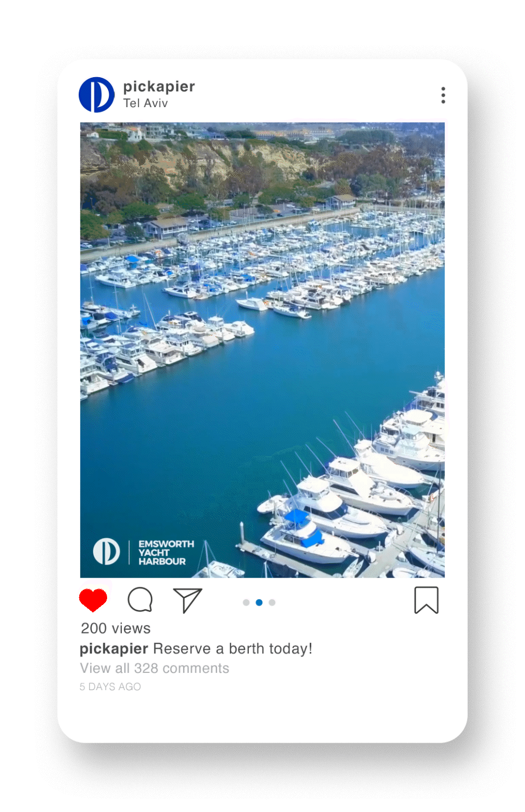Screen dimensions: 525x812
Task: Go to the first carousel dot
Action: point(246,602)
